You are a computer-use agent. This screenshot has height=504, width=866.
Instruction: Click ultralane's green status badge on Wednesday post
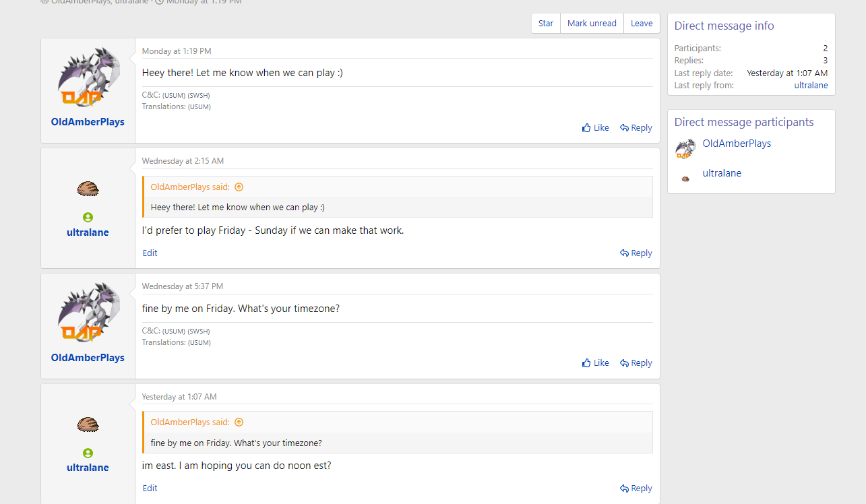(x=88, y=218)
